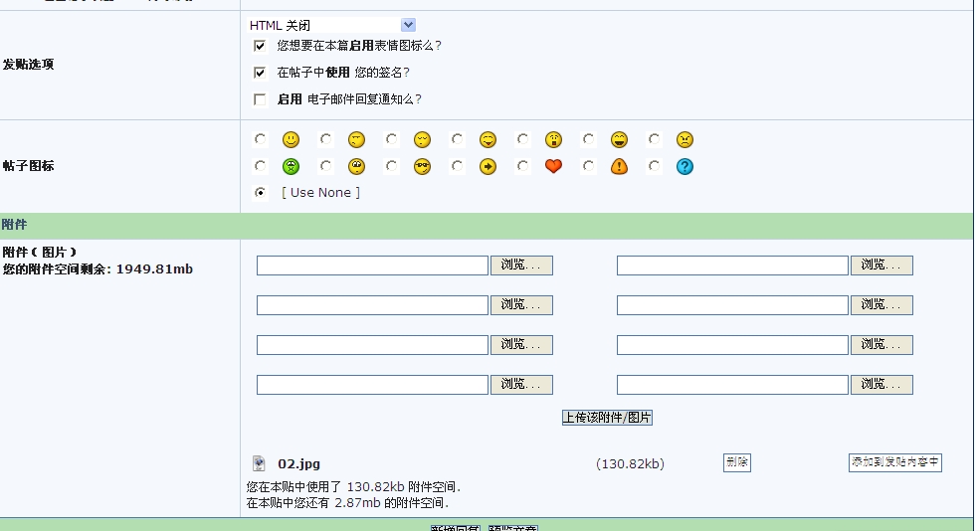Click the blue question mark post icon

(x=685, y=167)
